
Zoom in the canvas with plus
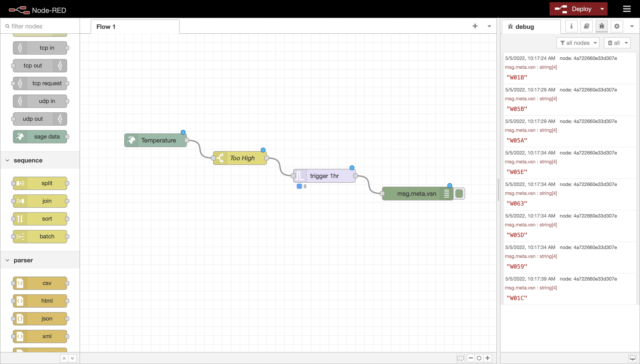point(488,358)
